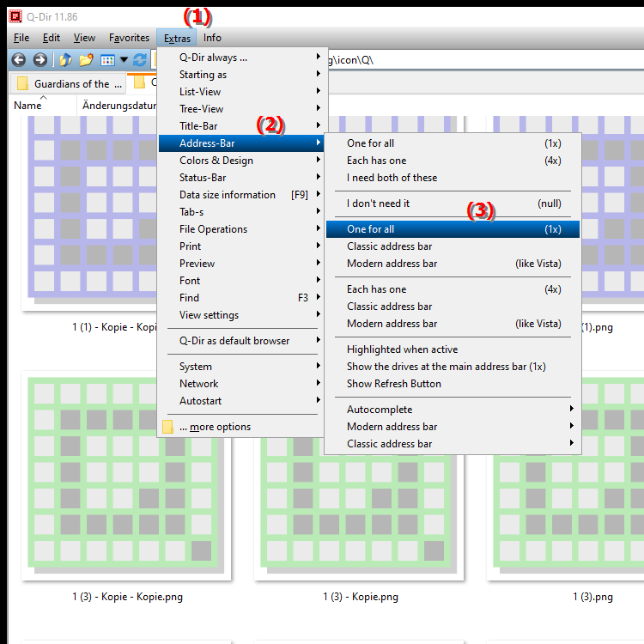Expand the Autocomplete submenu
This screenshot has height=644, width=644.
point(453,410)
